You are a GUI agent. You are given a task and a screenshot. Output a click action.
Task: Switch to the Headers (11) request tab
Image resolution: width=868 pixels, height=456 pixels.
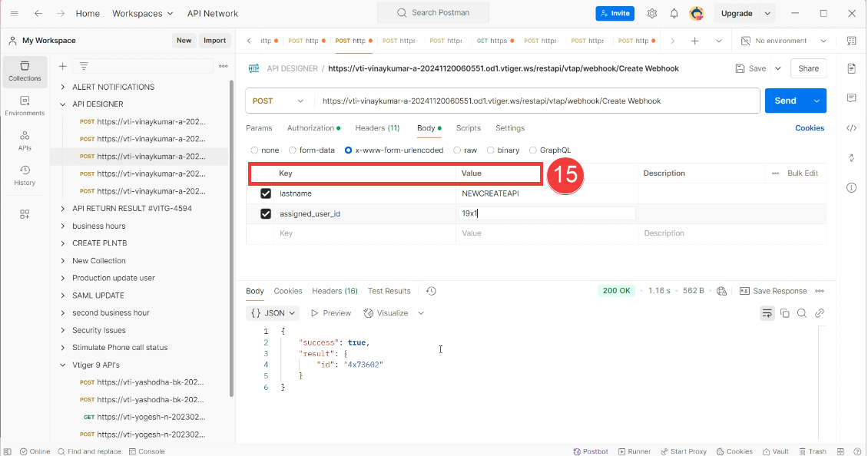pos(377,128)
